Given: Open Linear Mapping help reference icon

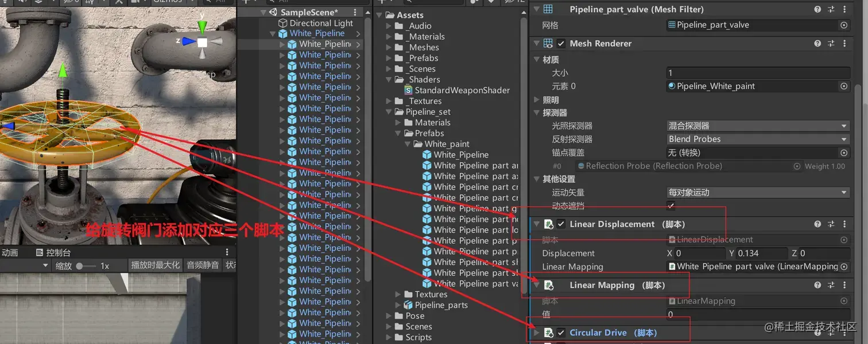Looking at the screenshot, I should click(817, 285).
